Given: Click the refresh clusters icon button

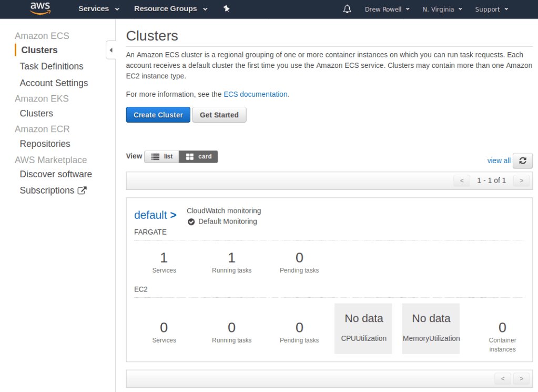Looking at the screenshot, I should pyautogui.click(x=522, y=160).
